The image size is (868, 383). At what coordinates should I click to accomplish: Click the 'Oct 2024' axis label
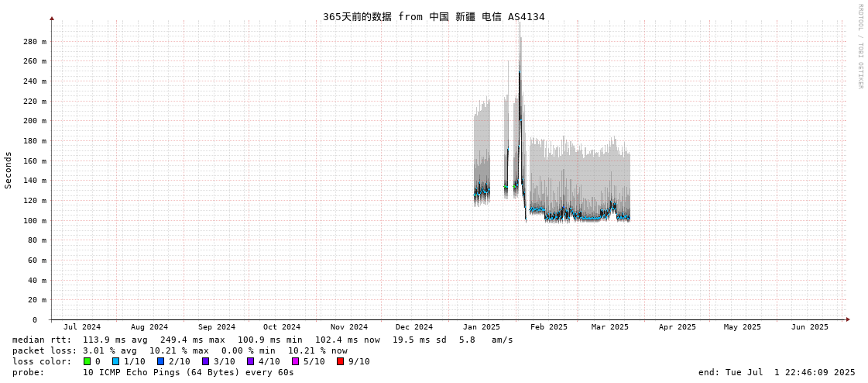point(282,327)
